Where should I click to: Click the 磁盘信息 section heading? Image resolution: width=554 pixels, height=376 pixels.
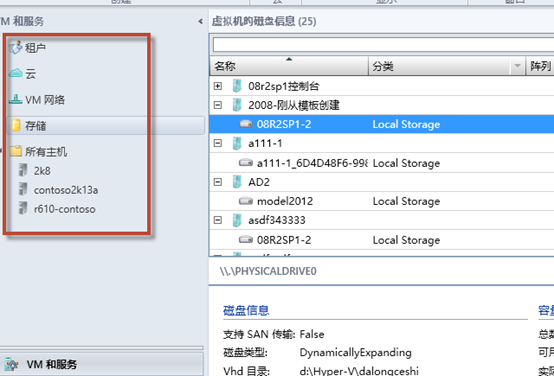click(x=246, y=310)
